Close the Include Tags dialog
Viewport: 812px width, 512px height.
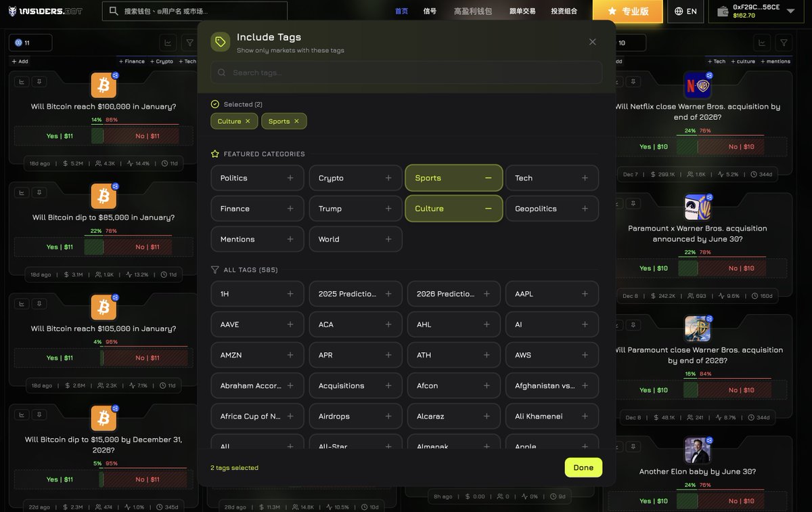tap(593, 41)
